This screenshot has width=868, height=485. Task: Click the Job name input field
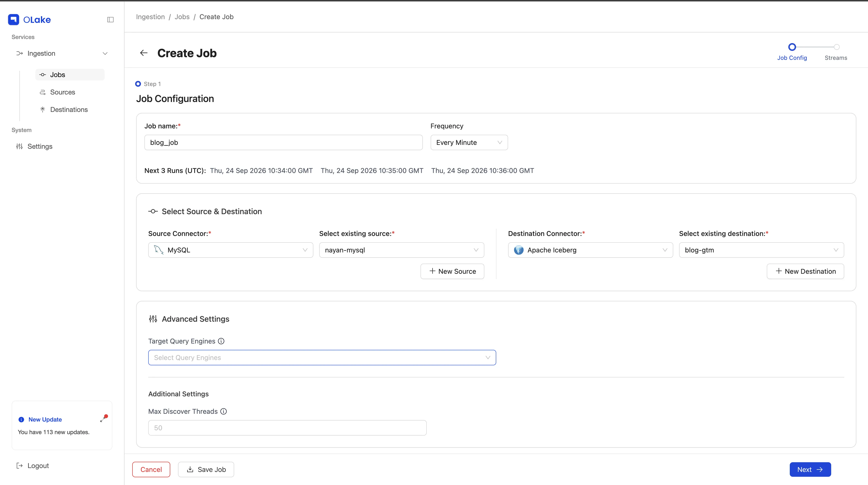pyautogui.click(x=283, y=142)
